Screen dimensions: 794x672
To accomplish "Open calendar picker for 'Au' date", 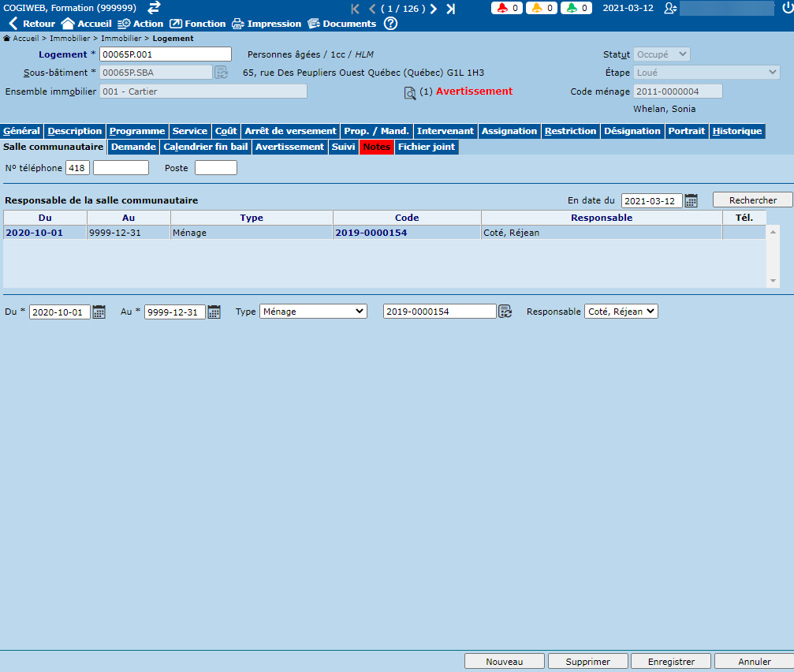I will click(214, 312).
